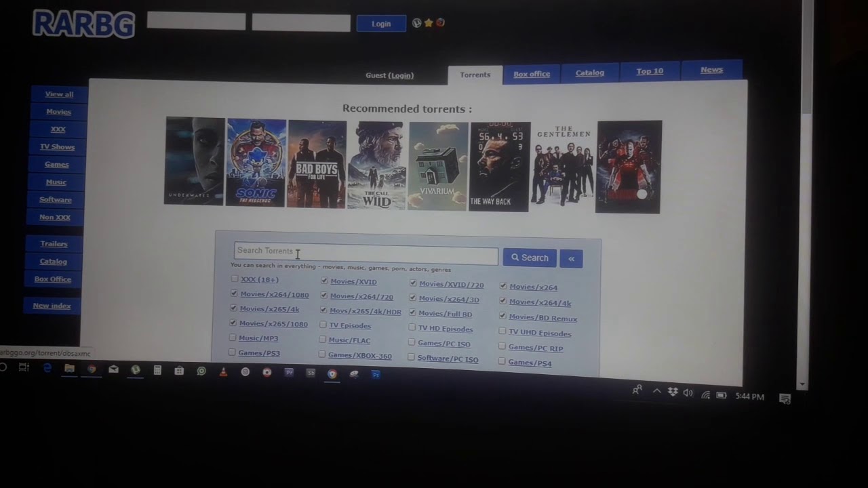Click the Games/XBOX-360 link

click(360, 356)
